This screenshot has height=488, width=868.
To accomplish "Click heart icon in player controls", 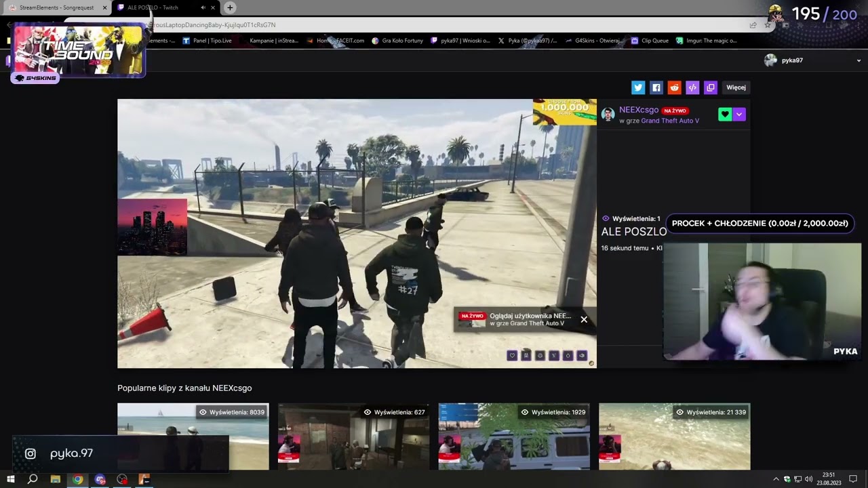I will coord(512,355).
